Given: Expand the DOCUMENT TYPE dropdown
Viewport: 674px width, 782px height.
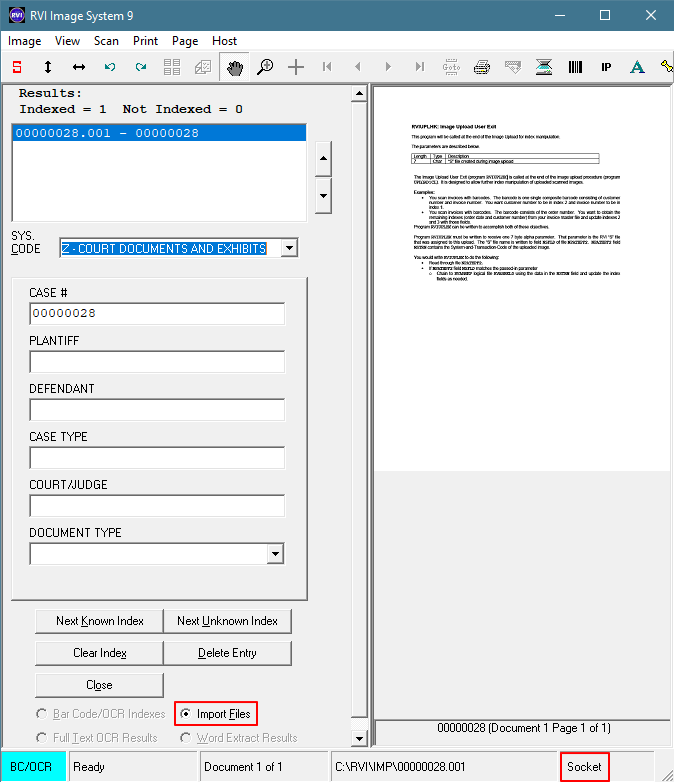Looking at the screenshot, I should click(275, 554).
